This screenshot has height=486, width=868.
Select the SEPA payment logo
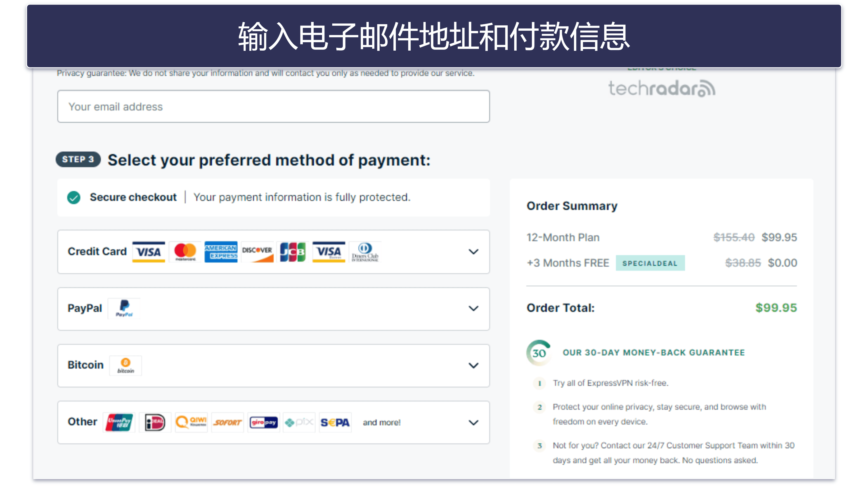[335, 422]
